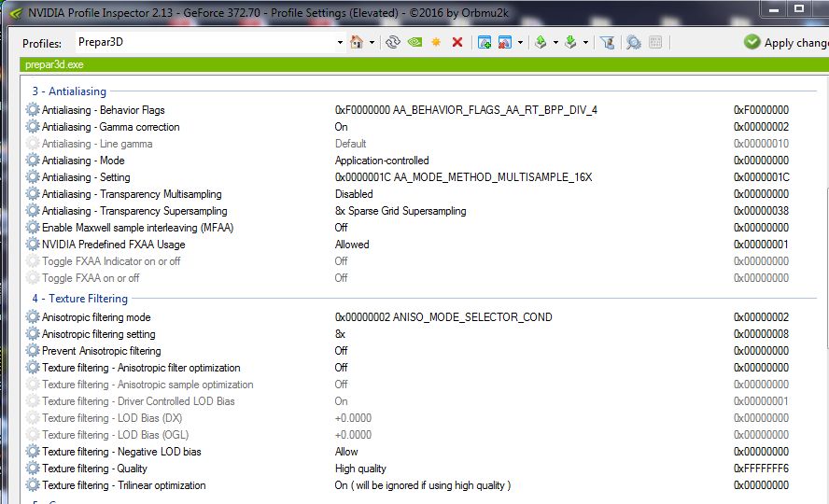
Task: Open the import profile dropdown arrow
Action: pyautogui.click(x=585, y=42)
